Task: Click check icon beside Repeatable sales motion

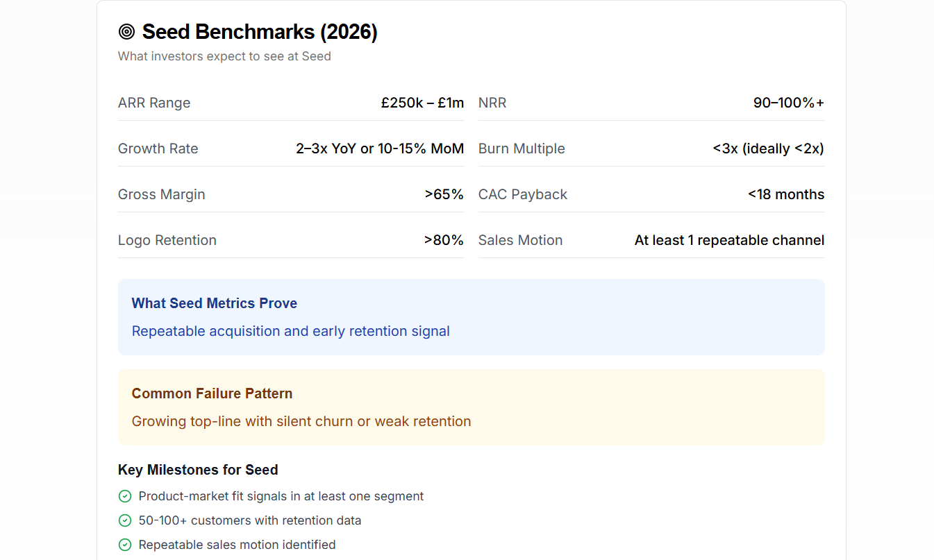Action: (125, 545)
